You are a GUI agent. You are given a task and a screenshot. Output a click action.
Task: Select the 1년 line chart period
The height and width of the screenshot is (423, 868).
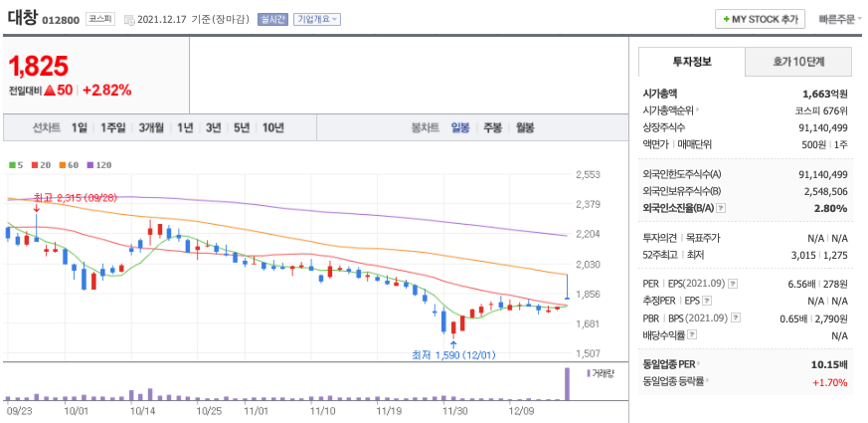(x=186, y=127)
